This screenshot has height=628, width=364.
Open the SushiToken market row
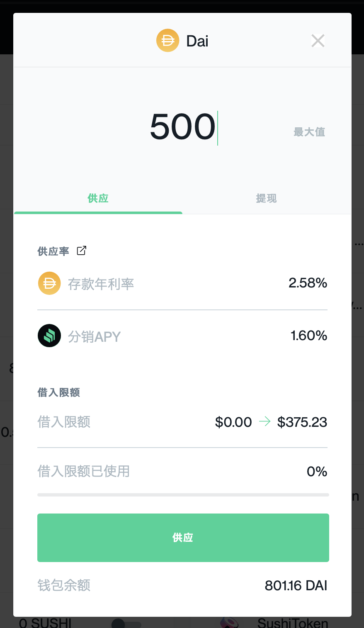[x=292, y=623]
